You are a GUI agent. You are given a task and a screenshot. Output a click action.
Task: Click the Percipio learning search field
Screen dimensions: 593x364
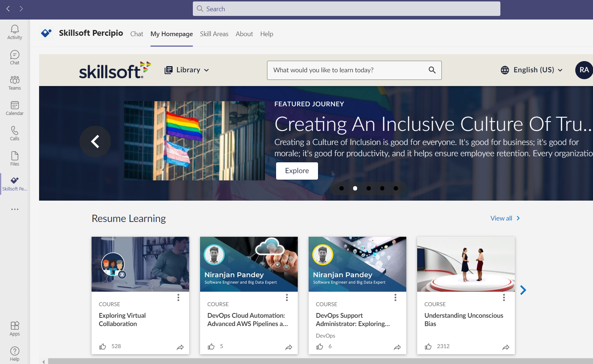point(347,70)
